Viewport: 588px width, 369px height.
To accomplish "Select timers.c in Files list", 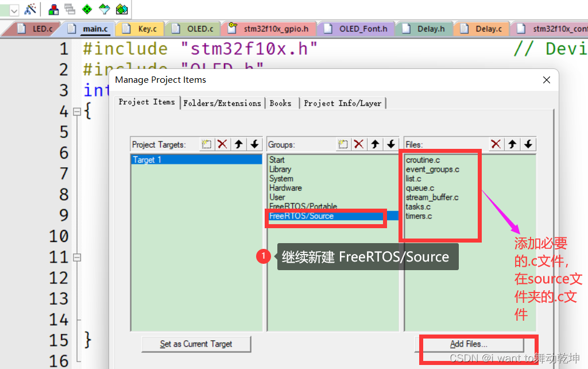I will pos(419,216).
